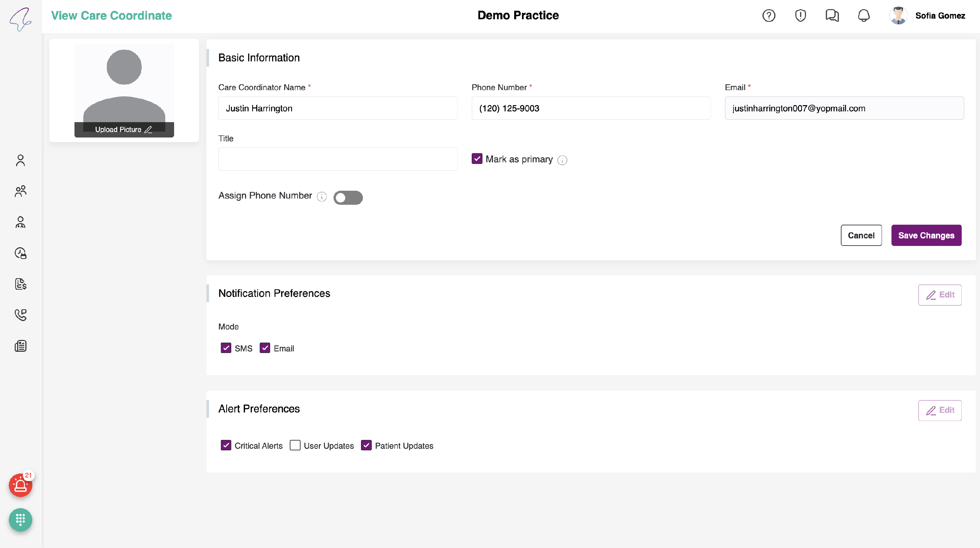Screen dimensions: 980x548
Task: Uncheck the Mark as primary checkbox
Action: [477, 159]
